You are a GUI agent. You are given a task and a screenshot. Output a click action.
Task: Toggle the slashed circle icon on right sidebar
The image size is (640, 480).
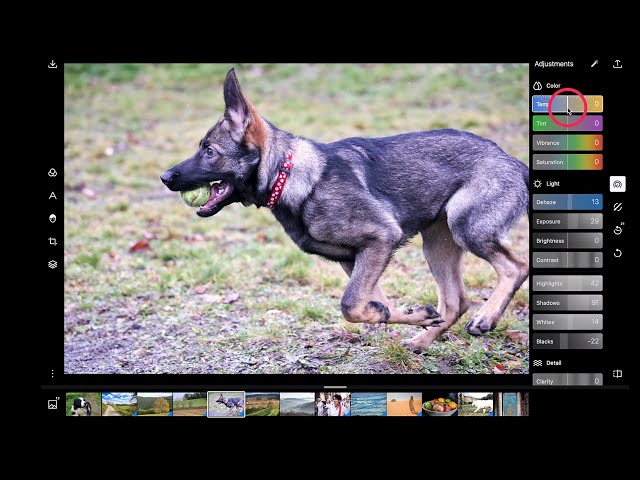point(618,207)
